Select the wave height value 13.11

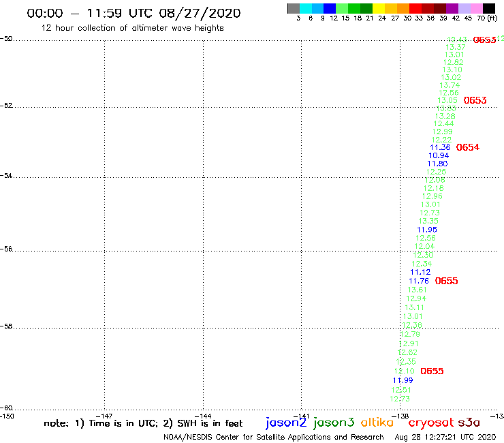(415, 307)
